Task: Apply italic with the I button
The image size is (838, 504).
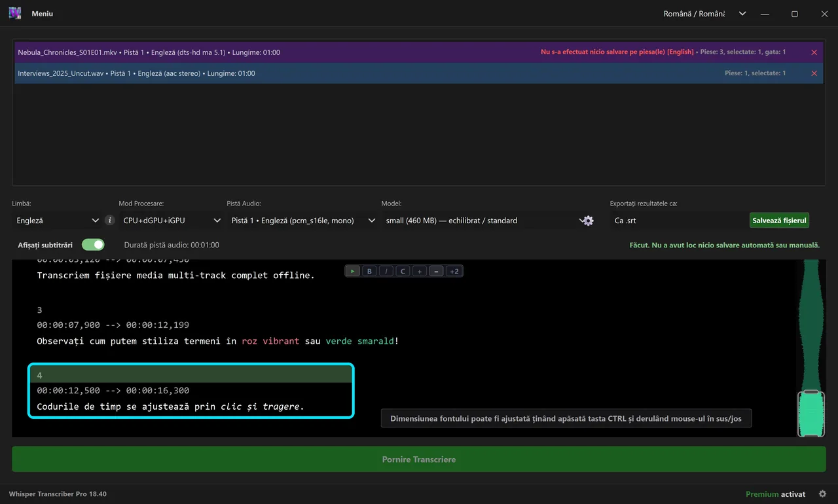Action: click(386, 271)
